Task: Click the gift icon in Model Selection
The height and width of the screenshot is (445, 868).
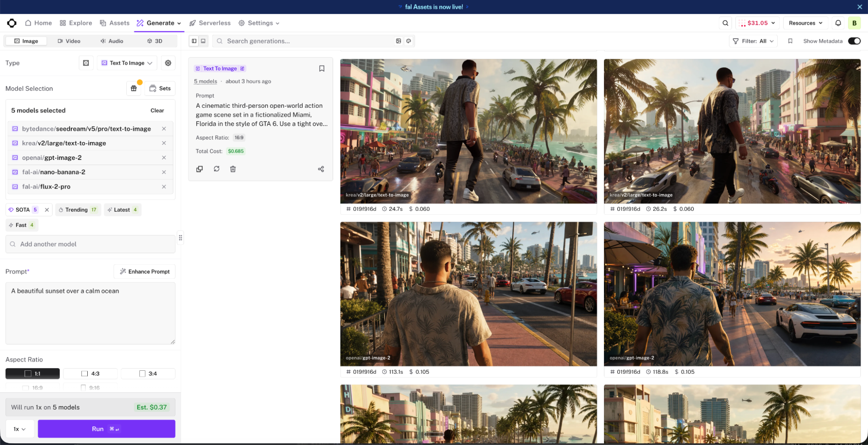Action: tap(134, 88)
